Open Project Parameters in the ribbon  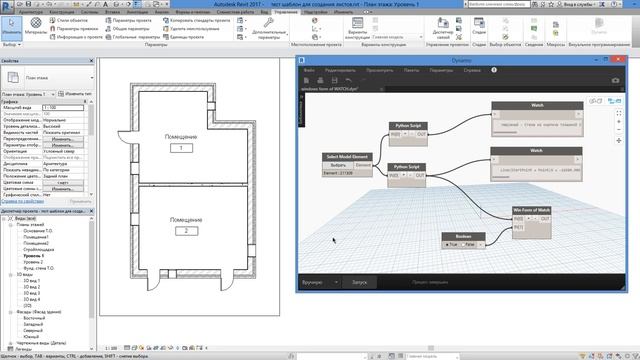pyautogui.click(x=128, y=20)
